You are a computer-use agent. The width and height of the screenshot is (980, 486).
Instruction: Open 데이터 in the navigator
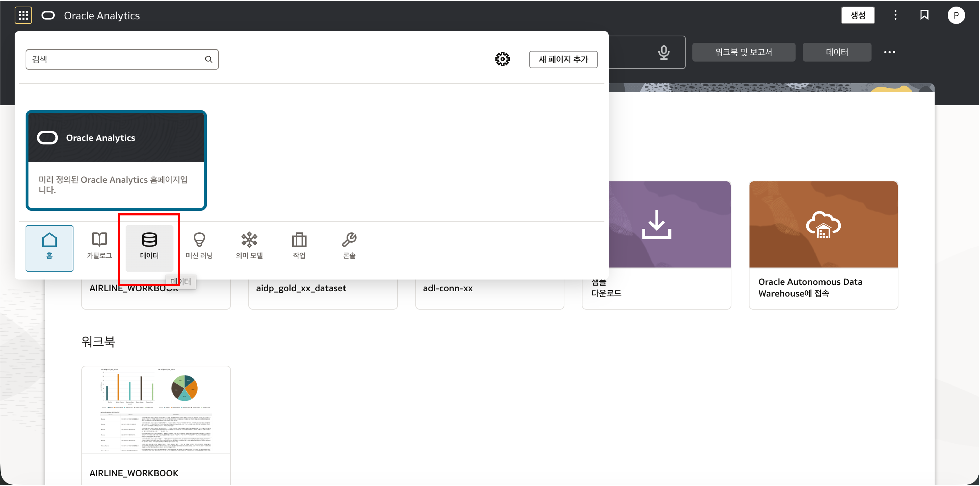(149, 248)
